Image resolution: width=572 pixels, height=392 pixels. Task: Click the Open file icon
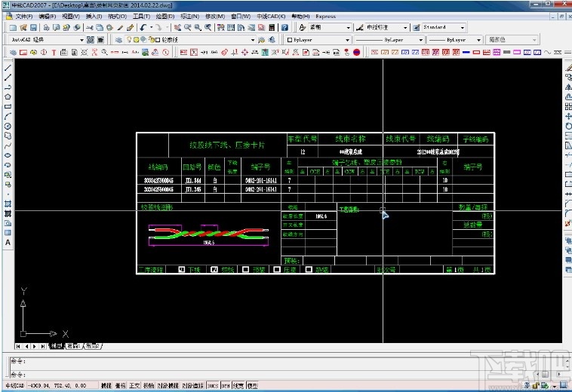click(23, 28)
